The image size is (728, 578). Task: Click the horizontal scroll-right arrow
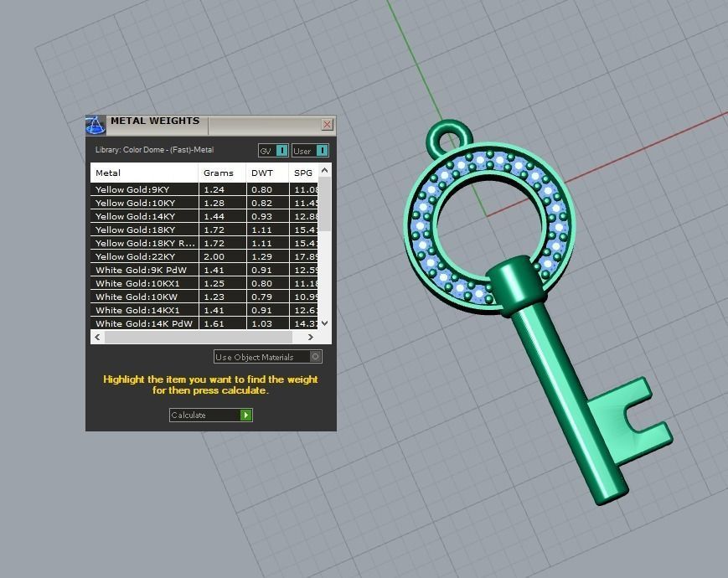[311, 337]
